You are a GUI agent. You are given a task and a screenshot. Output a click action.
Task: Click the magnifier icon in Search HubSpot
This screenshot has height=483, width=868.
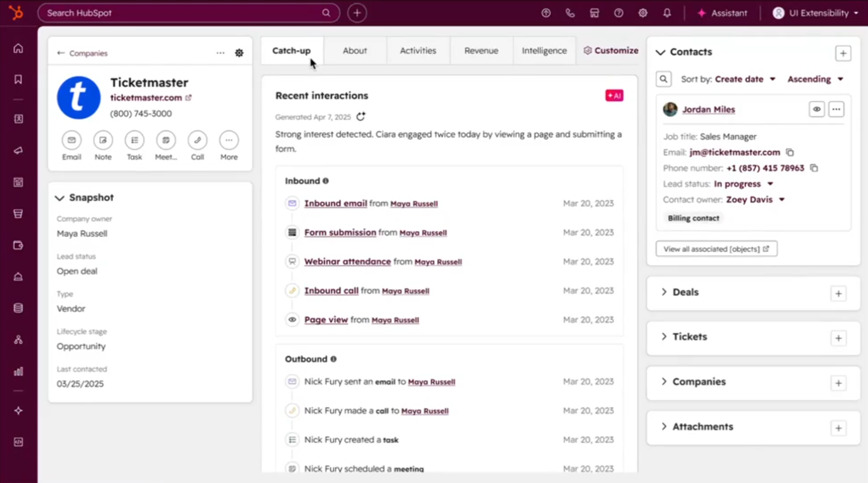tap(326, 13)
